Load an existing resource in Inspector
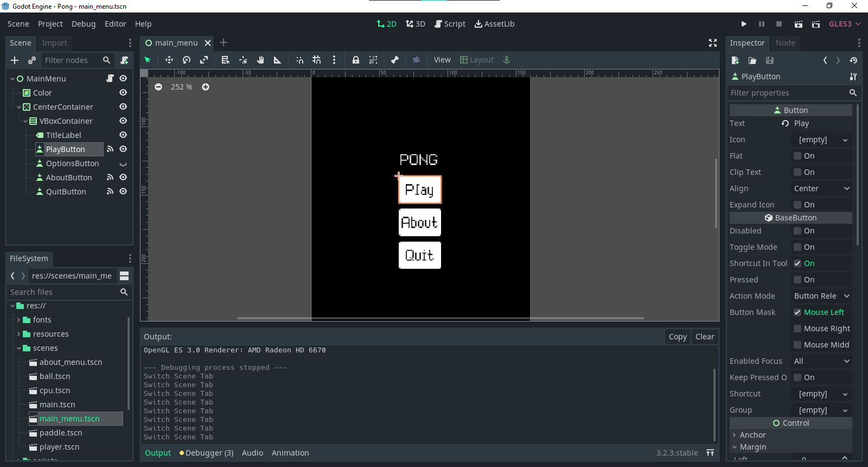The height and width of the screenshot is (467, 868). click(752, 60)
